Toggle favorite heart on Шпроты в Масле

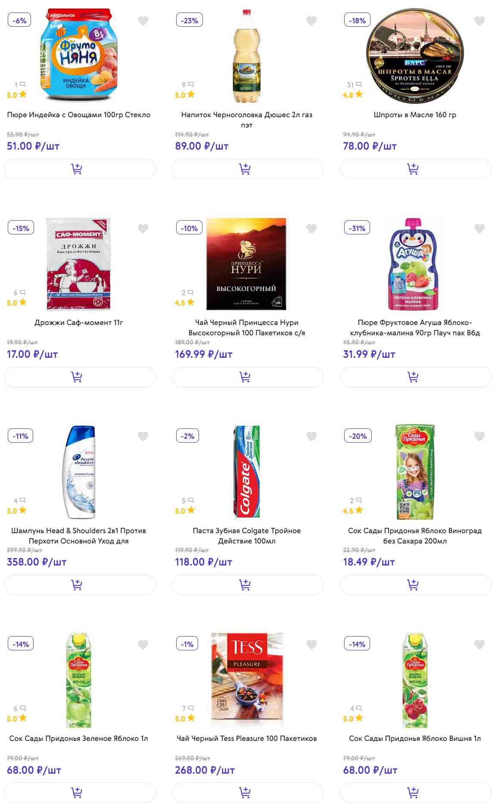coord(479,21)
